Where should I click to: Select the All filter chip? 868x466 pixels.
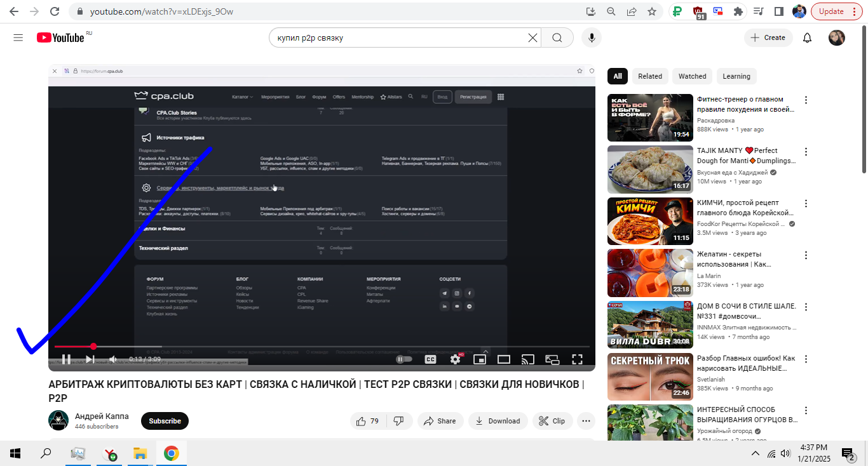(x=618, y=76)
